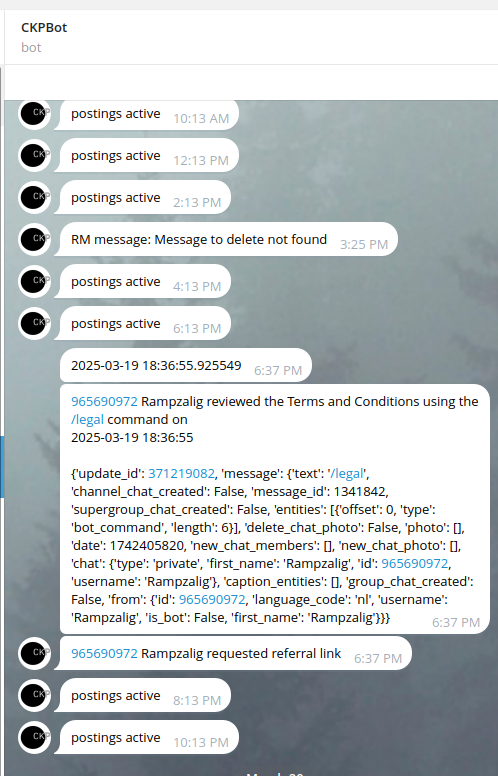Click CKP avatar next to RM message
498x776 pixels.
34,240
